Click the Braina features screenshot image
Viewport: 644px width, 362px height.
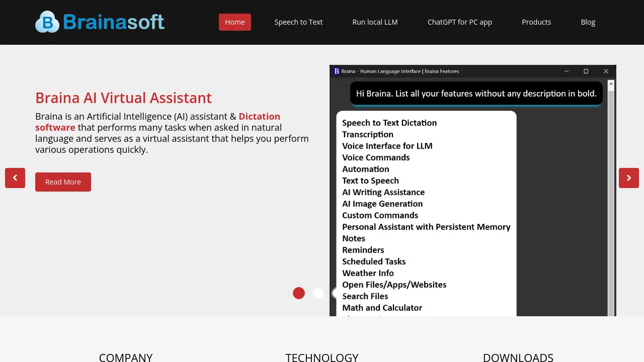(473, 191)
